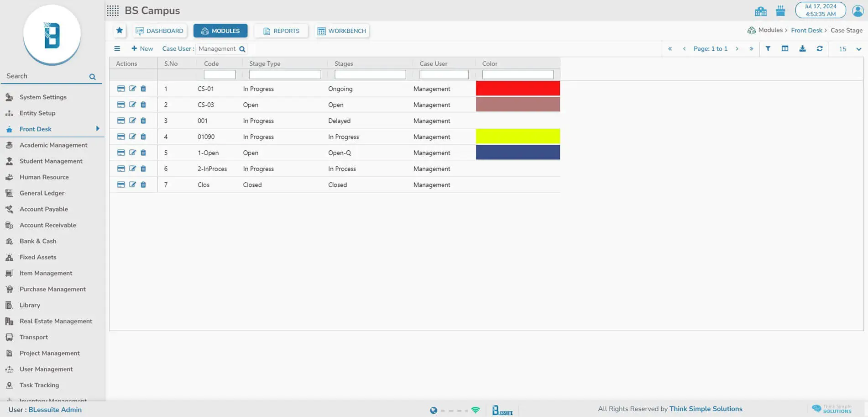
Task: Refresh the Case Stage grid
Action: 820,49
